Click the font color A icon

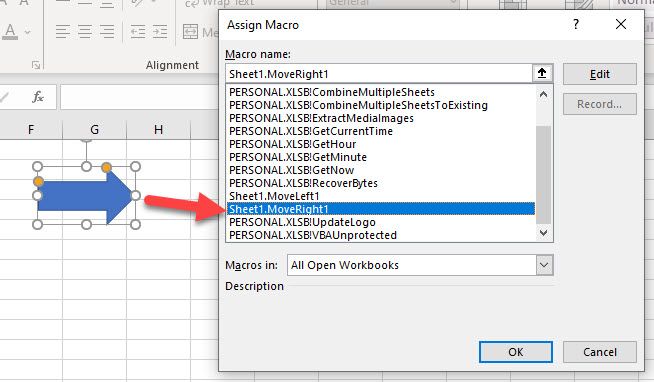10,32
